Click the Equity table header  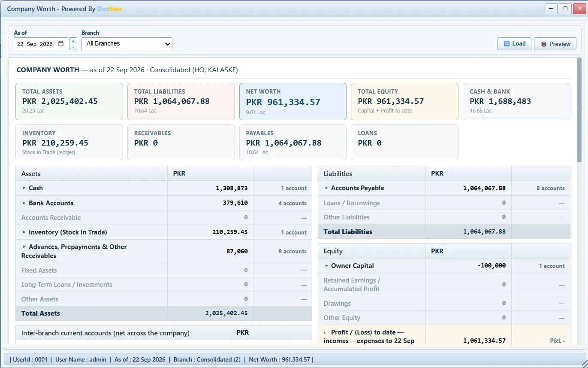pos(333,251)
